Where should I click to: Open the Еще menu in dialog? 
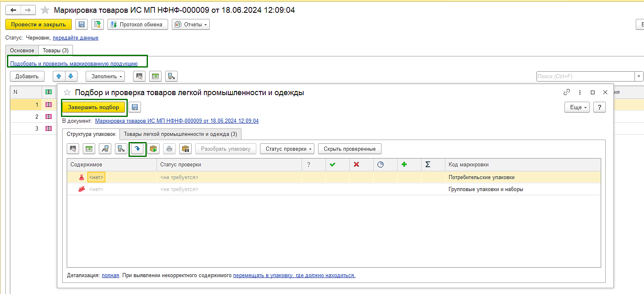(x=577, y=107)
